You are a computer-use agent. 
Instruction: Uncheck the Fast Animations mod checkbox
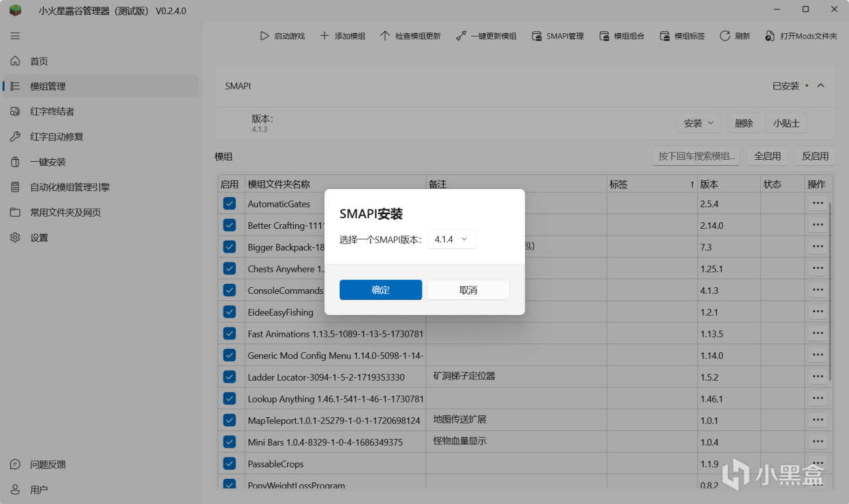click(x=229, y=334)
